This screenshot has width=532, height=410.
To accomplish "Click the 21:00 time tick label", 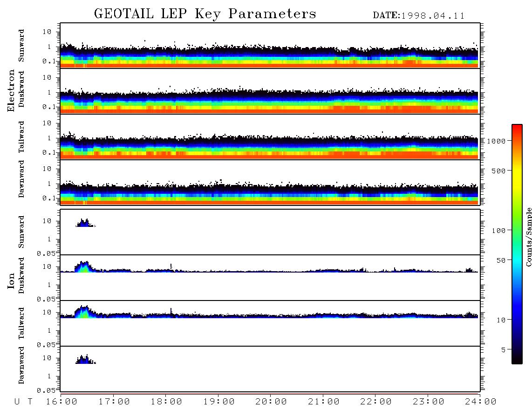I will [324, 402].
